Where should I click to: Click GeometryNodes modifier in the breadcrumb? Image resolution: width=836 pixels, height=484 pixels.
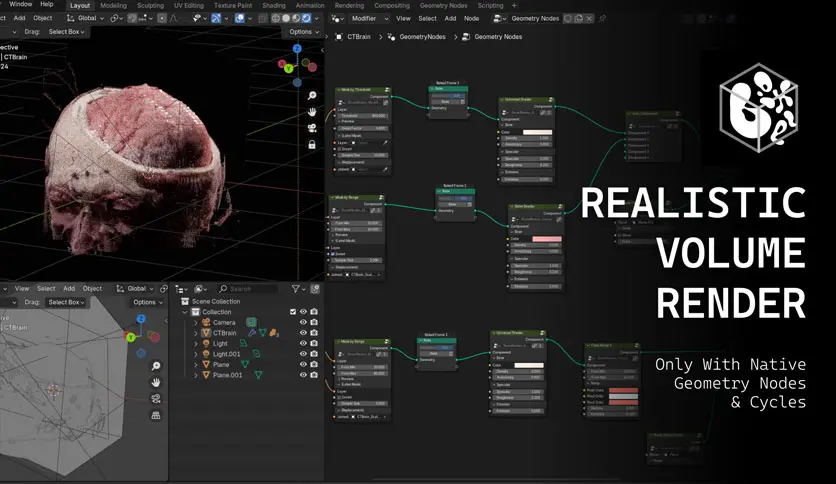pyautogui.click(x=422, y=37)
